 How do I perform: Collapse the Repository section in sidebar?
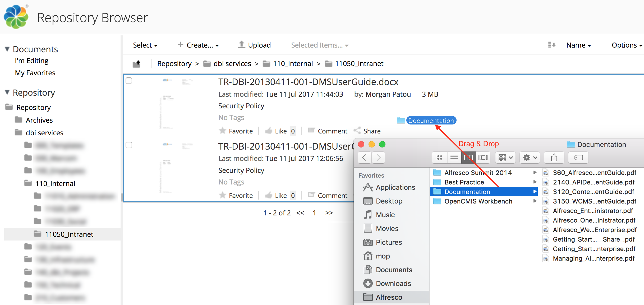click(x=7, y=92)
